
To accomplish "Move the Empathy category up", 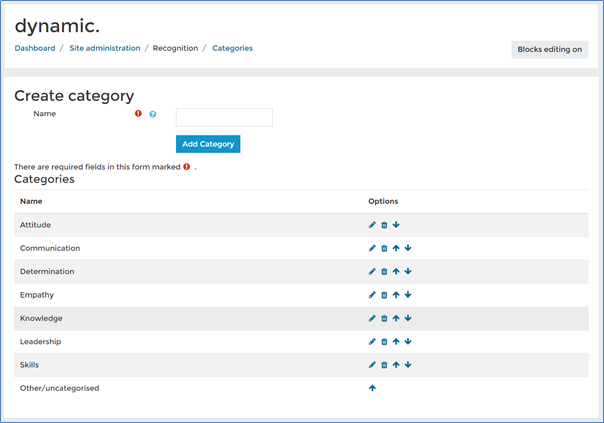I will [396, 295].
